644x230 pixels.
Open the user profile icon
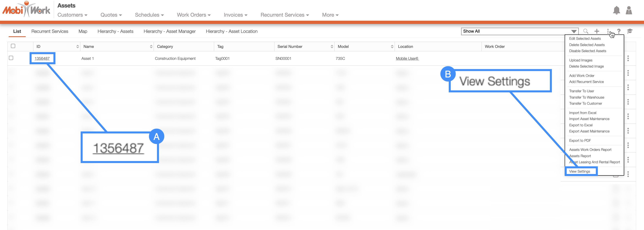click(x=629, y=11)
